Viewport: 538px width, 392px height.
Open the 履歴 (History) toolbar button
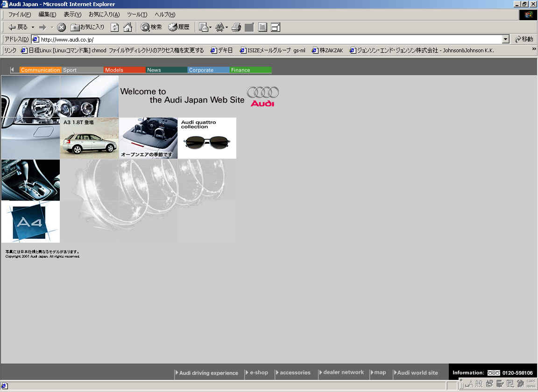tap(179, 28)
